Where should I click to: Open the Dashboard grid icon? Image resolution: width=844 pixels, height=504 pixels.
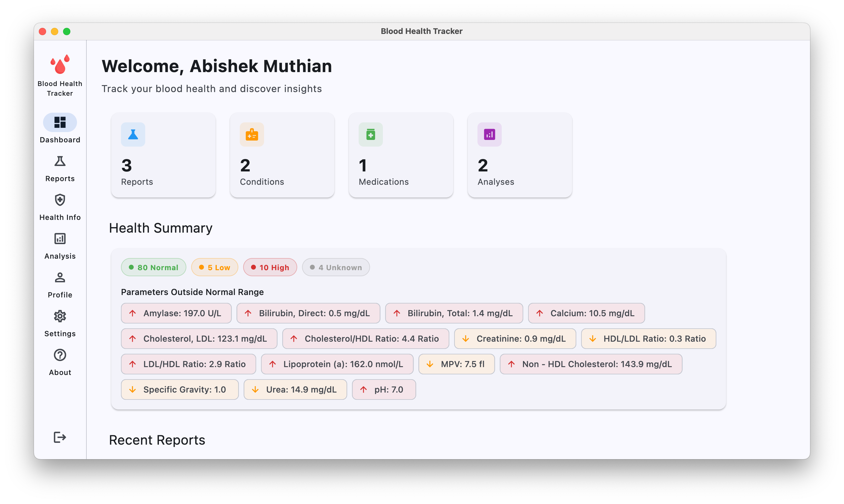coord(60,122)
